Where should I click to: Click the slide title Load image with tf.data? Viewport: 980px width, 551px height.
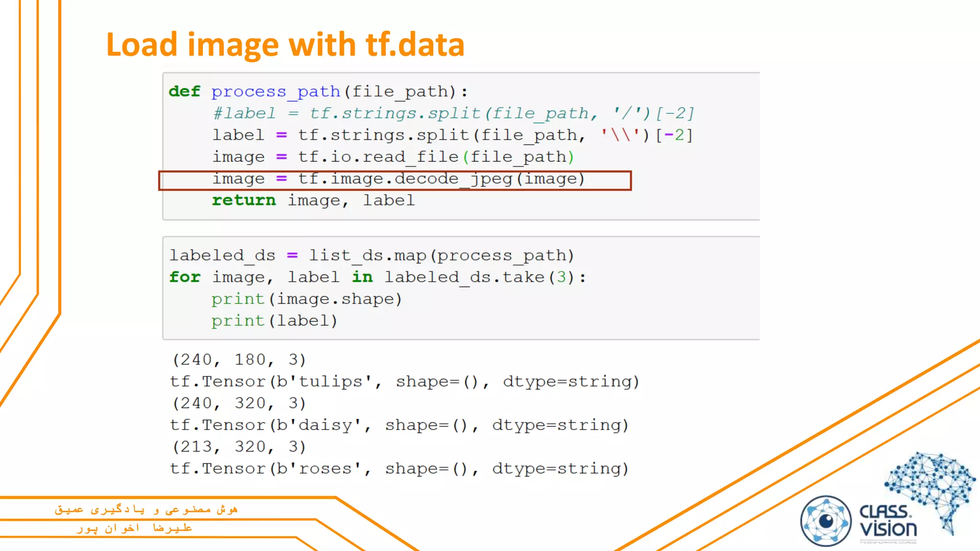285,45
